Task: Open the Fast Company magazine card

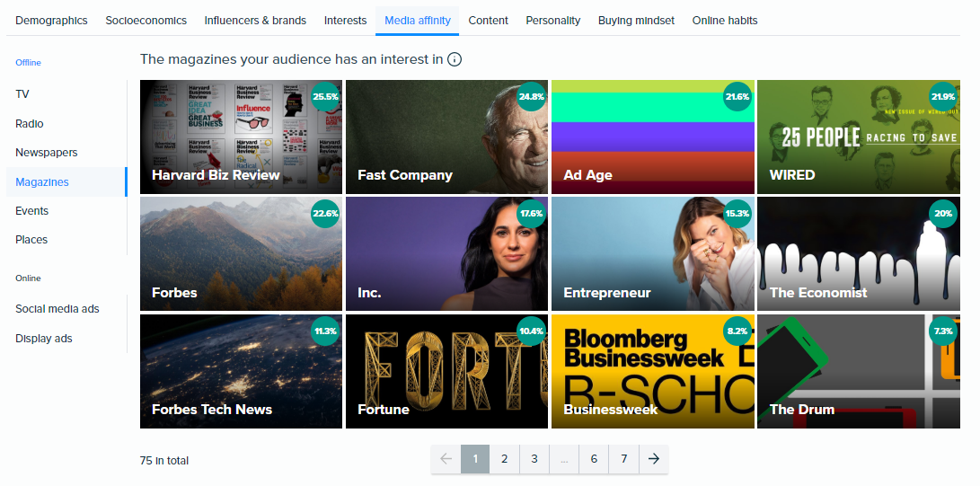Action: (x=446, y=137)
